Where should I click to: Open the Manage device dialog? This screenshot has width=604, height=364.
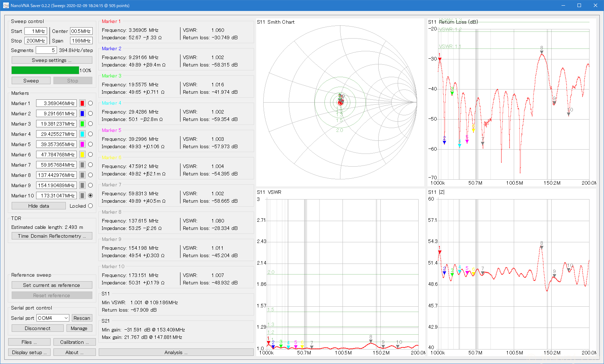(x=79, y=328)
